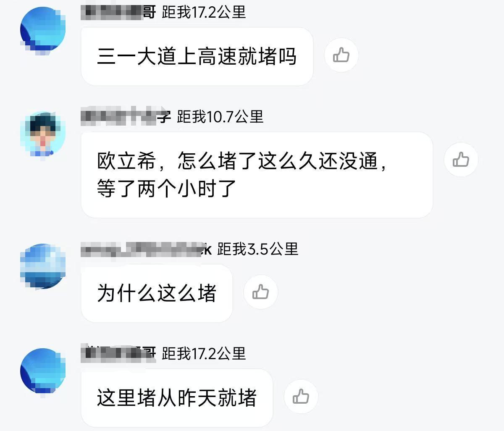Tap distance label 距我10.7公里
This screenshot has width=504, height=431.
[x=220, y=116]
